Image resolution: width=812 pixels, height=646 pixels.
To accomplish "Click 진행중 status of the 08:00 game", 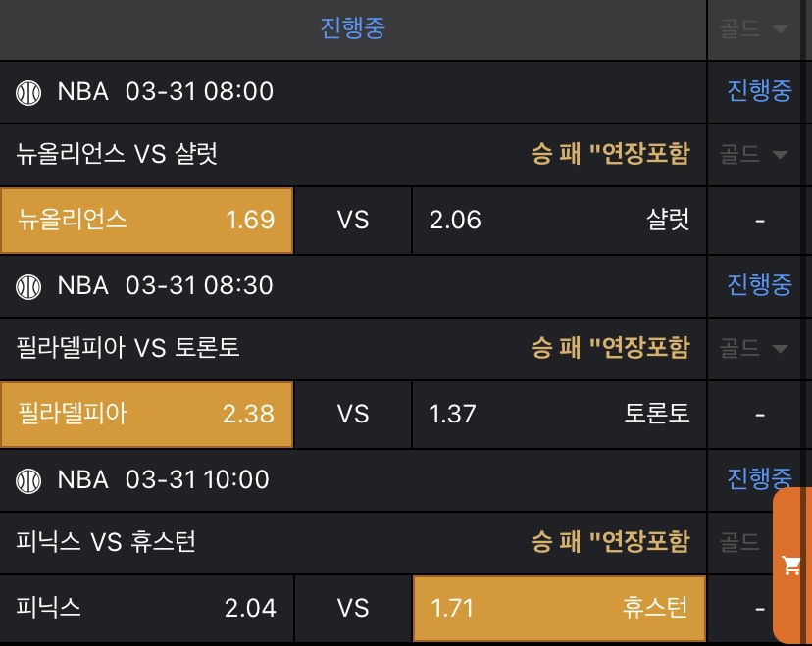I will (759, 92).
